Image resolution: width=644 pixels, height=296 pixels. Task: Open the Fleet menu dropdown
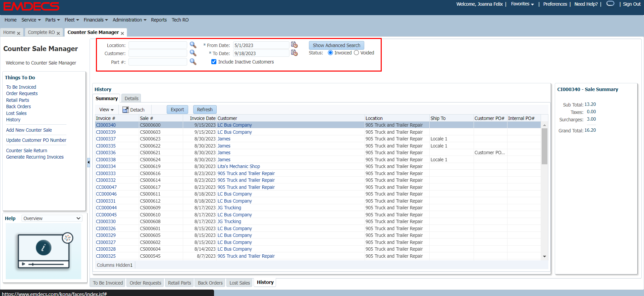pos(72,20)
